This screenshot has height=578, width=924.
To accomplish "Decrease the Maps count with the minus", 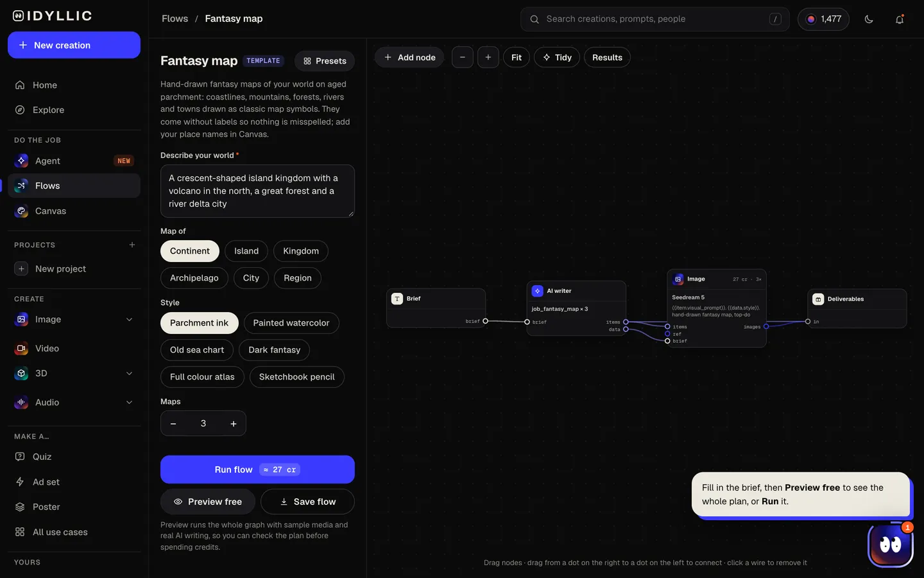I will (173, 423).
